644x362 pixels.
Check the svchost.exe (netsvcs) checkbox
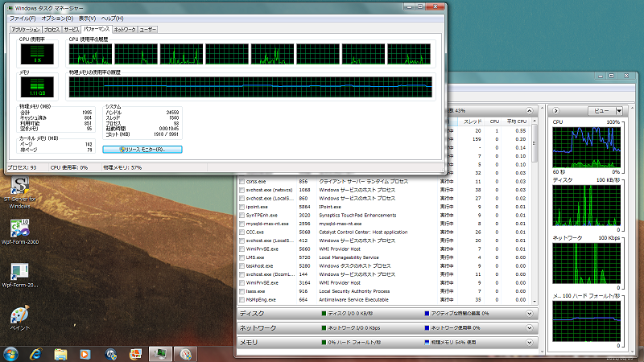pos(242,190)
